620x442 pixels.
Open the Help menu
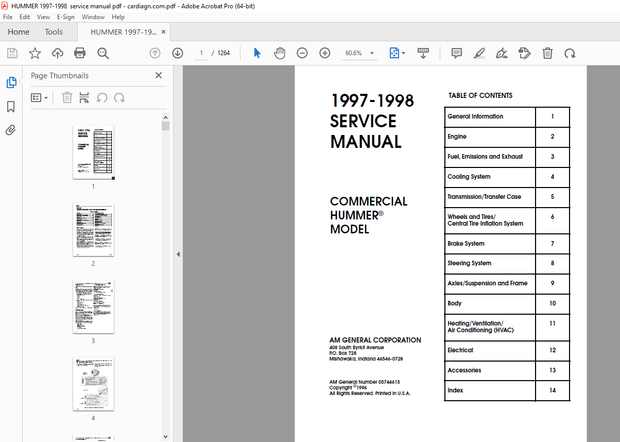coord(118,17)
